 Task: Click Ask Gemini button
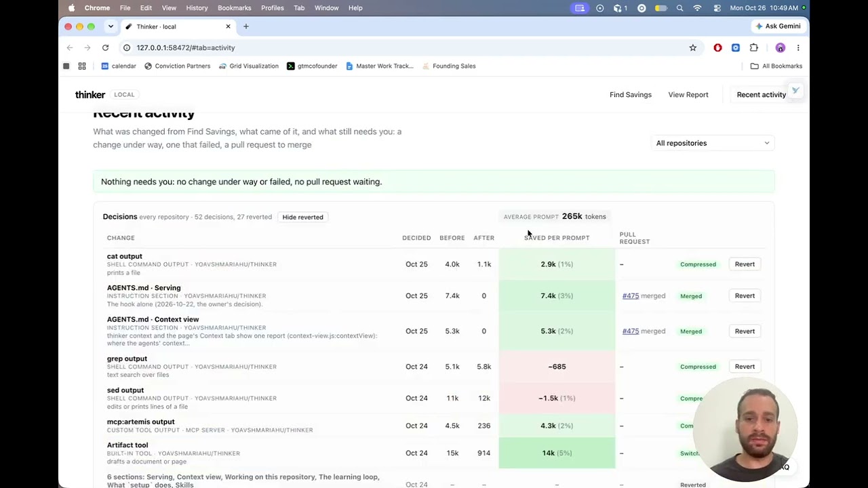(x=778, y=26)
